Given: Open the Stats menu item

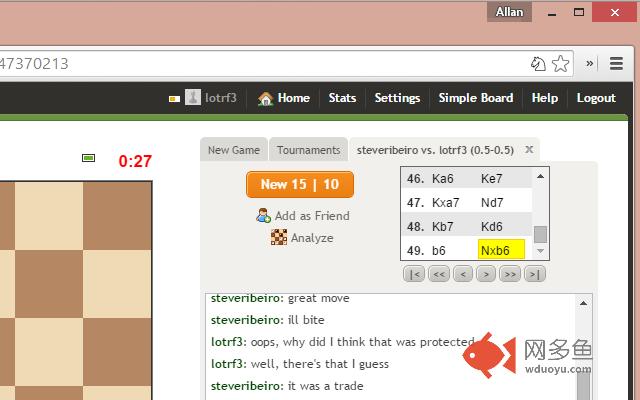Looking at the screenshot, I should 342,98.
